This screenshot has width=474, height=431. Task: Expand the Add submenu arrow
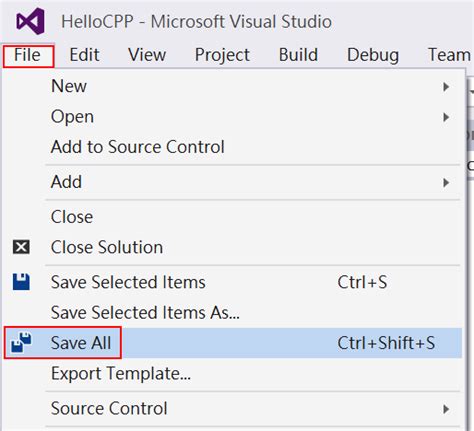point(446,183)
